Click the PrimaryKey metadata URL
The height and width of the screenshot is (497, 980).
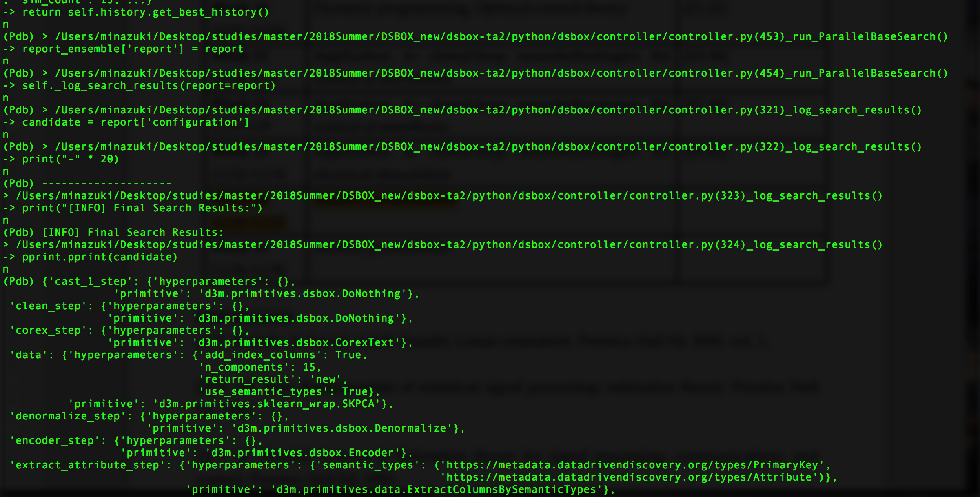coord(632,465)
